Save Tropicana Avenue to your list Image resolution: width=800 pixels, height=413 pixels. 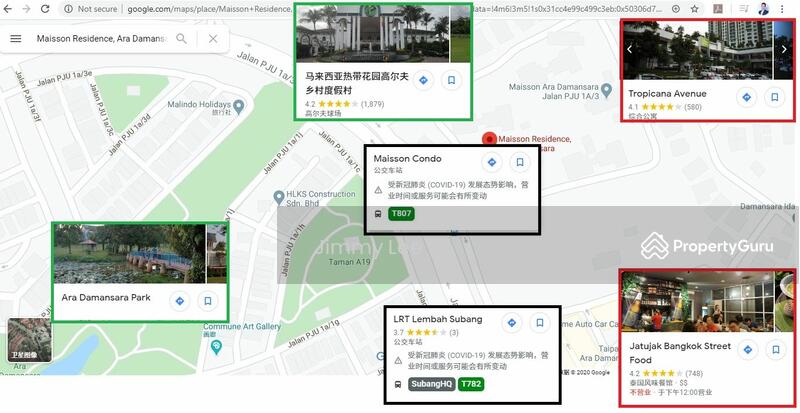[774, 97]
